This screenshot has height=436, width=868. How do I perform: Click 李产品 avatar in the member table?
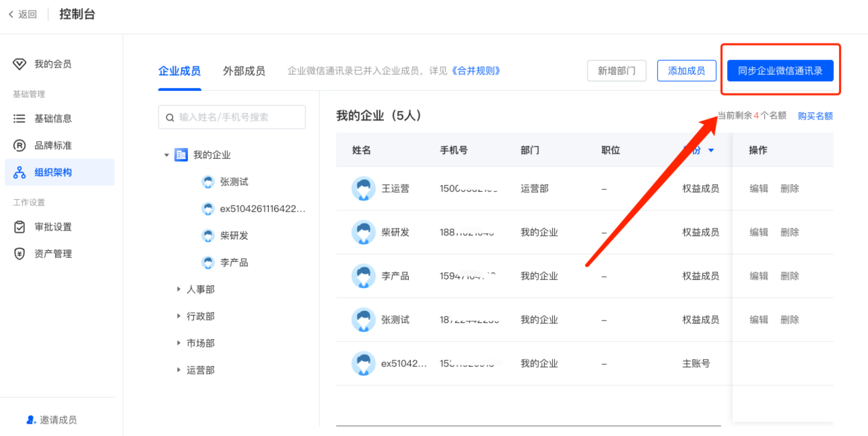pyautogui.click(x=363, y=276)
